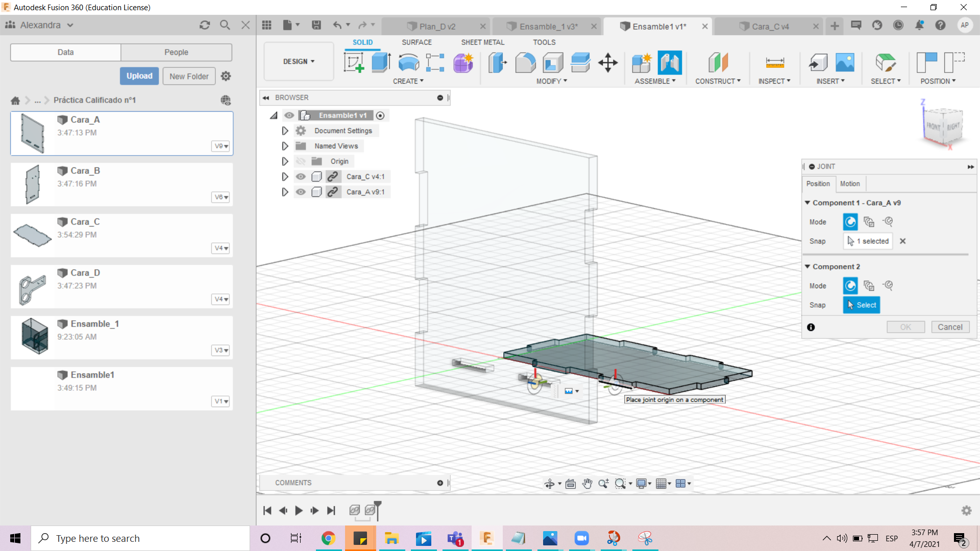This screenshot has width=980, height=551.
Task: Select the Create Sketch tool icon
Action: [x=354, y=63]
